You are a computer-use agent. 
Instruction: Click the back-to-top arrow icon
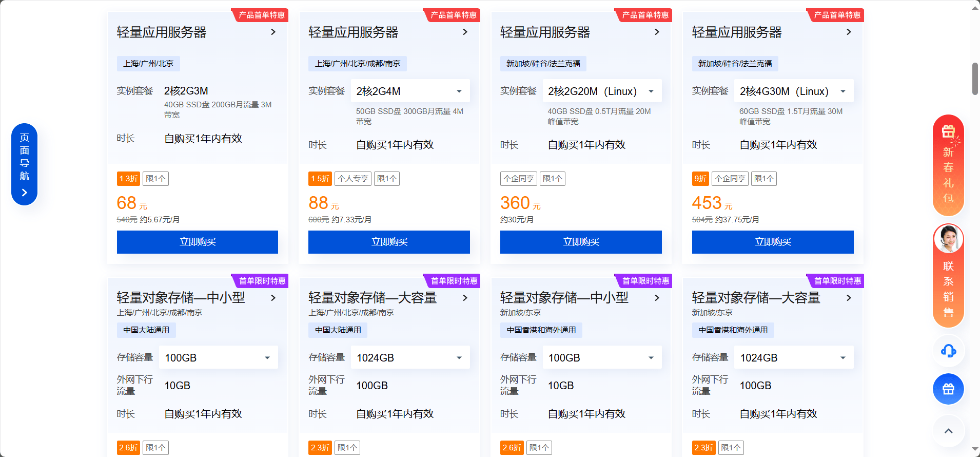point(948,431)
